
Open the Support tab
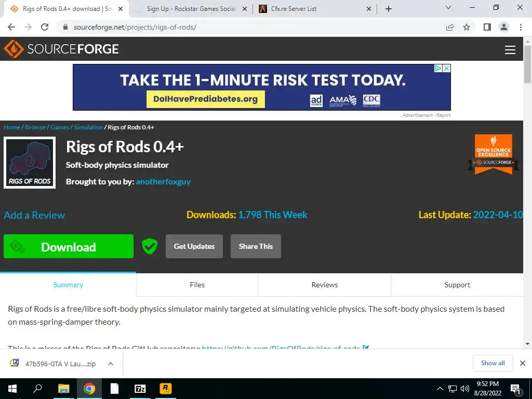[457, 285]
